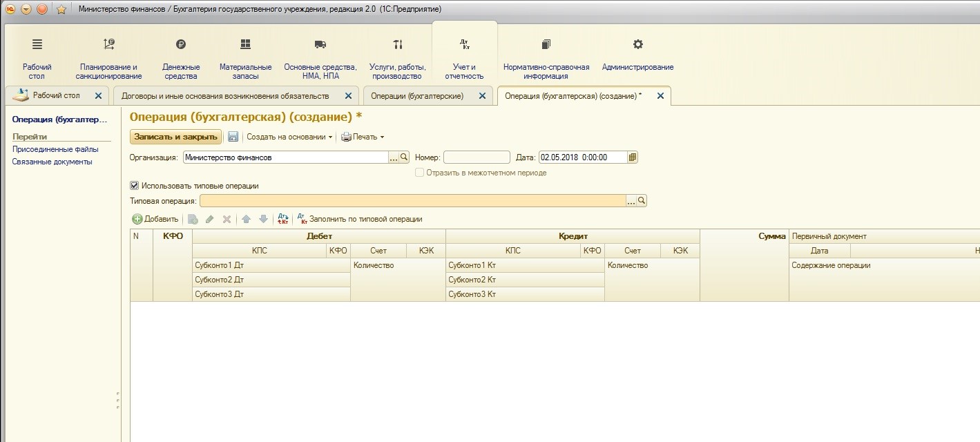Screen dimensions: 980x442
Task: Click the ellipsis selector of Типовая операция field
Action: tap(631, 201)
